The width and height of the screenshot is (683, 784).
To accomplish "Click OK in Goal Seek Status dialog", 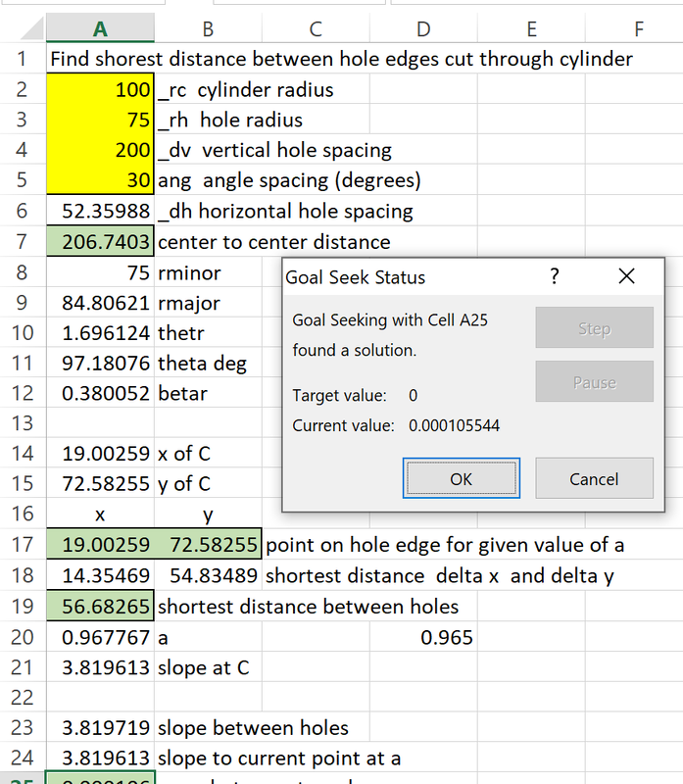I will (461, 478).
